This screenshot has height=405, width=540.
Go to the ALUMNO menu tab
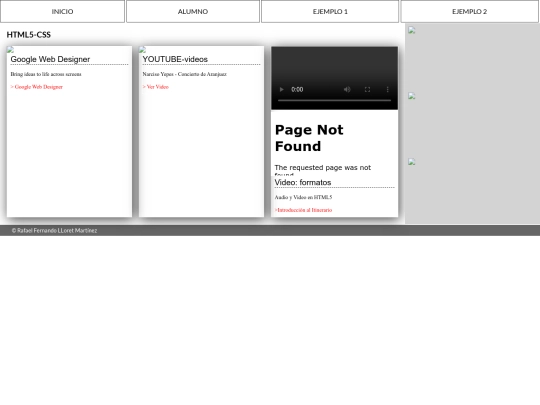tap(193, 11)
